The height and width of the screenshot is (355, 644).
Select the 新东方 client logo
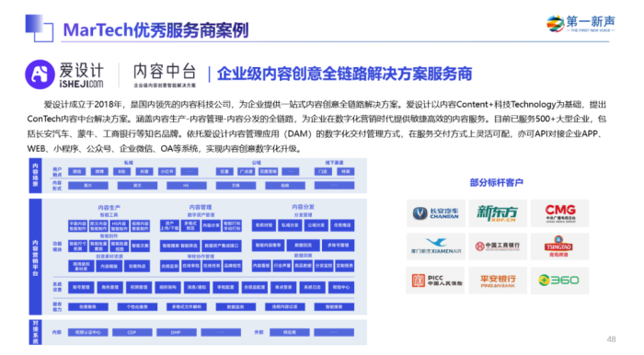[x=498, y=213]
